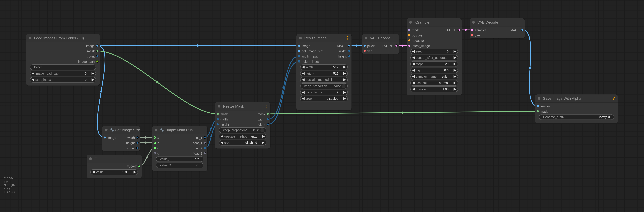This screenshot has height=212, width=644.
Task: Click the Save Image images input socket
Action: pyautogui.click(x=538, y=106)
